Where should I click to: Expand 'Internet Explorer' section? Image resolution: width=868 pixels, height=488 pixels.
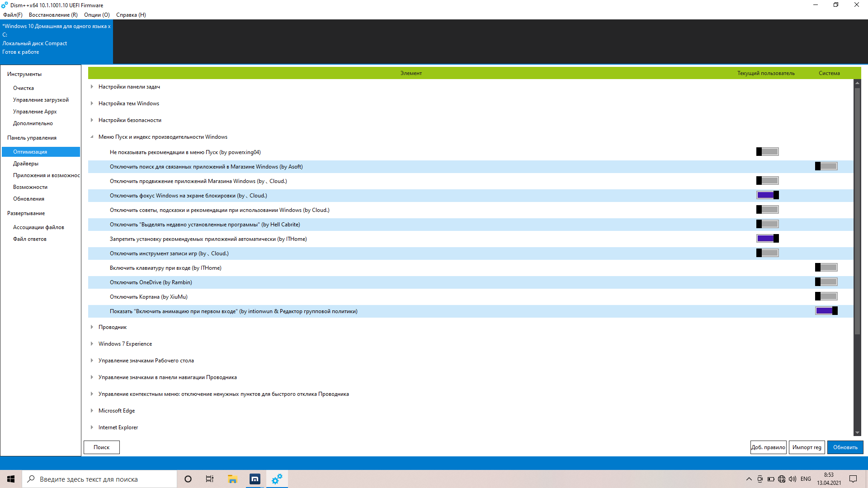pyautogui.click(x=92, y=427)
